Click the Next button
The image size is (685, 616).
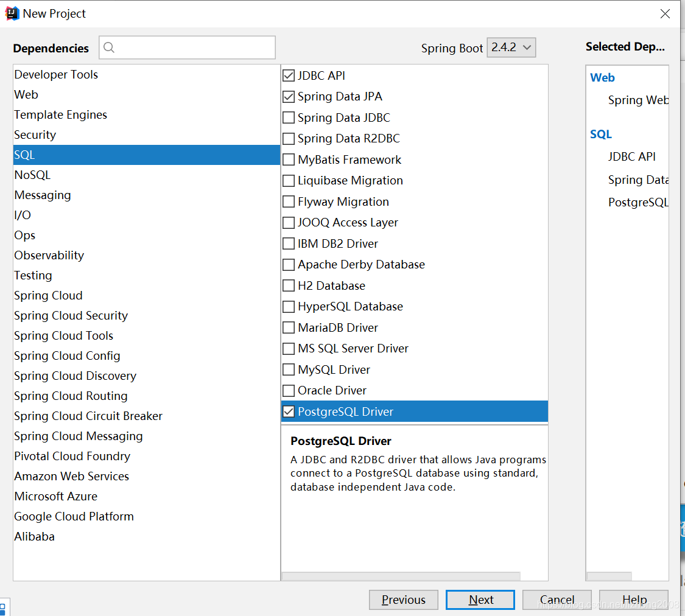point(480,600)
